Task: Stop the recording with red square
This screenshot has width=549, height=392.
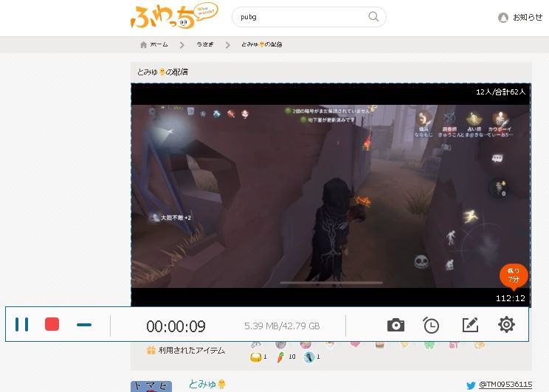Action: point(52,324)
